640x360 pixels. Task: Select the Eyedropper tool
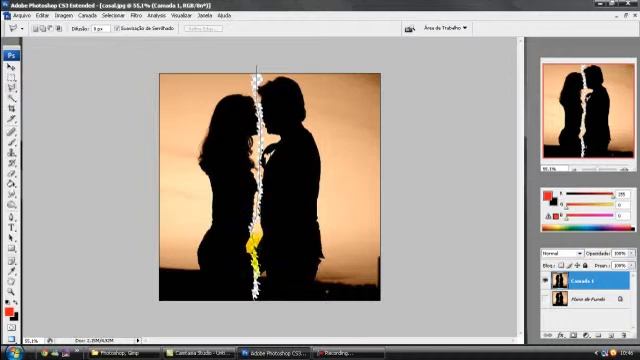11,271
